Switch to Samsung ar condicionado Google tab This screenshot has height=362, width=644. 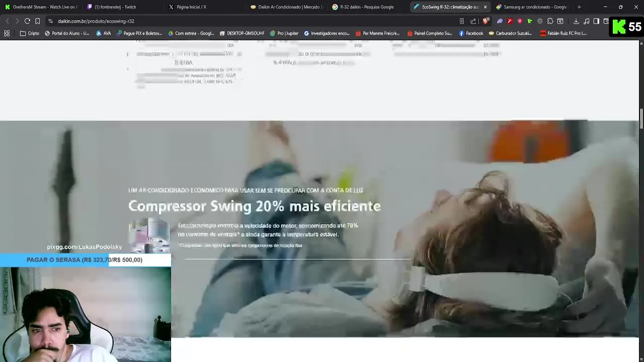pyautogui.click(x=532, y=7)
